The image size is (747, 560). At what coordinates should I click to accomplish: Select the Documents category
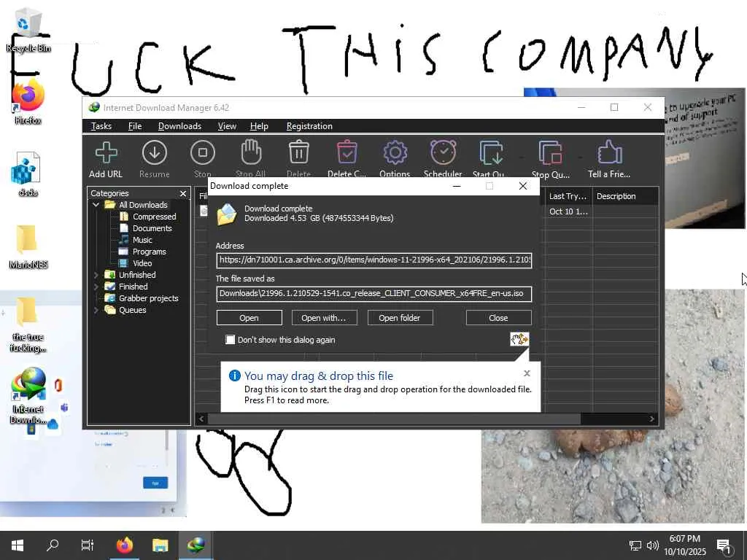click(152, 228)
